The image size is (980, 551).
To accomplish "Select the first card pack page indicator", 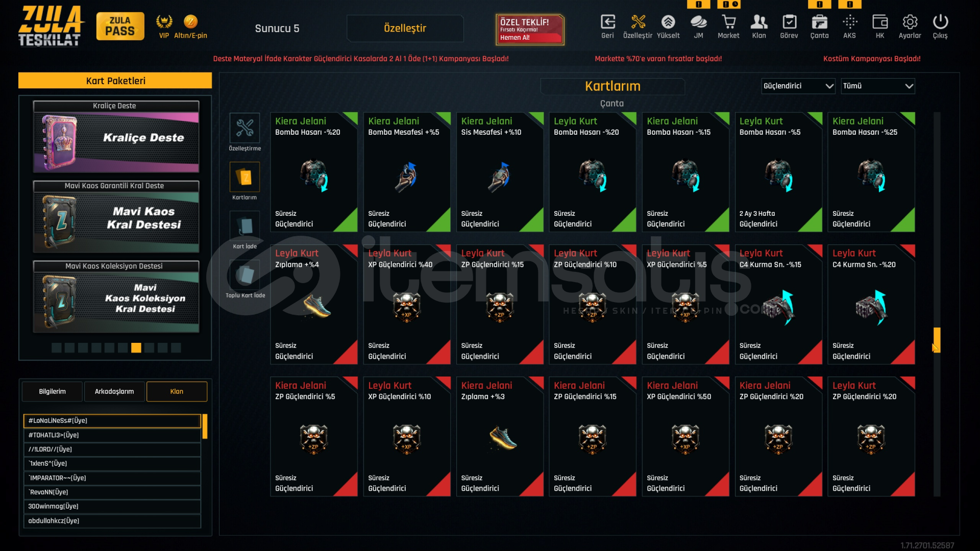I will (x=57, y=348).
